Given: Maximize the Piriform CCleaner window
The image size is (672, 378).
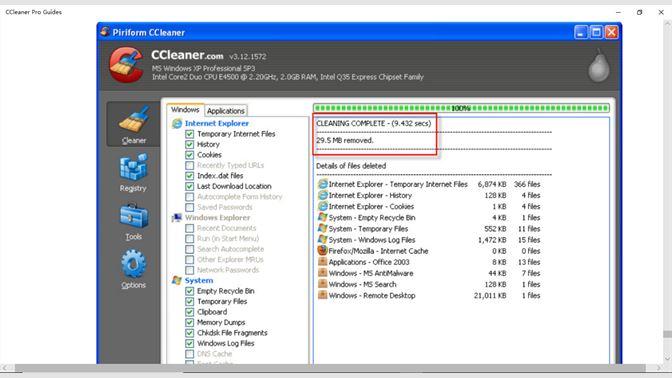Looking at the screenshot, I should coord(596,32).
